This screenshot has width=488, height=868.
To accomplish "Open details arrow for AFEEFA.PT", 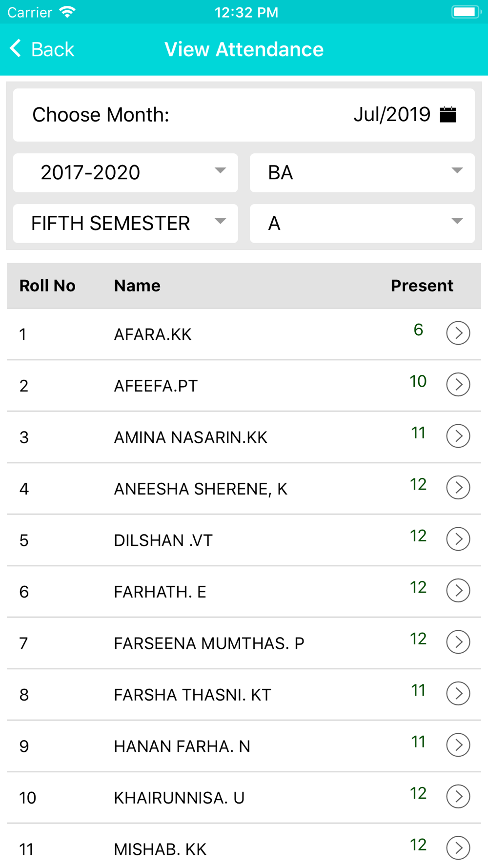I will pos(458,385).
